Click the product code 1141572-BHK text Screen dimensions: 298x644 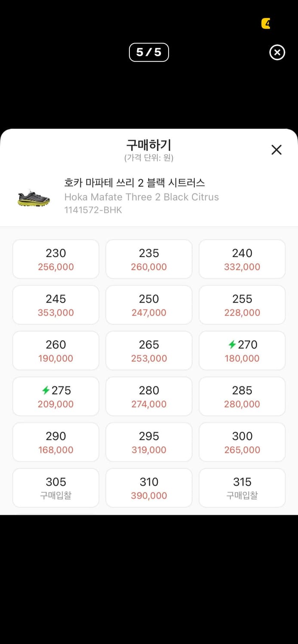point(93,210)
